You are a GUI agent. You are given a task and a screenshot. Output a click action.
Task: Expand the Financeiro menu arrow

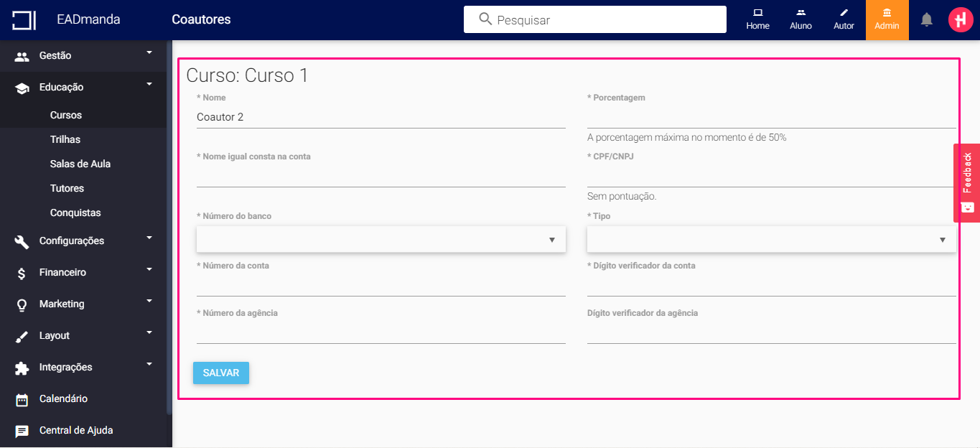point(149,269)
